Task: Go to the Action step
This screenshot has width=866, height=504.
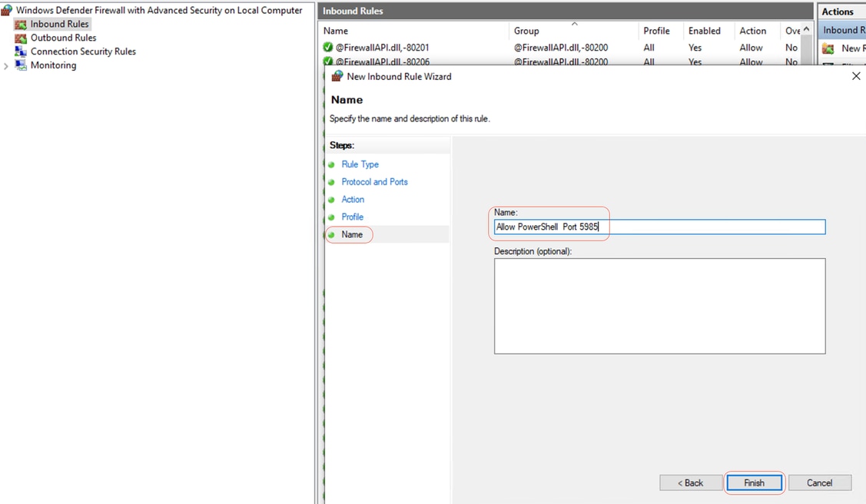Action: (353, 199)
